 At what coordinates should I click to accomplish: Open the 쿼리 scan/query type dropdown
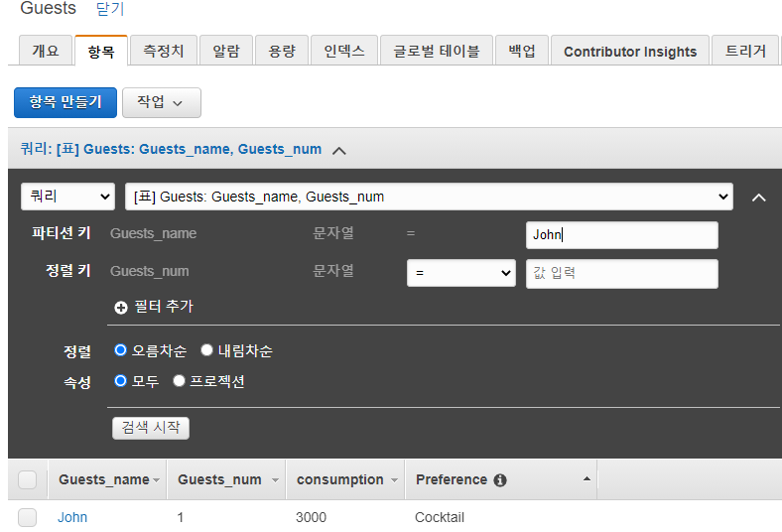tap(67, 197)
